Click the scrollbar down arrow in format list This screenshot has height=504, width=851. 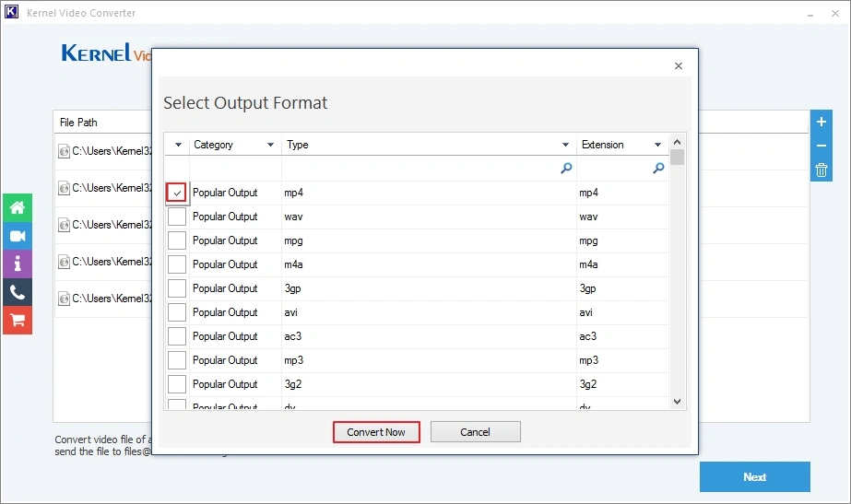click(x=677, y=402)
